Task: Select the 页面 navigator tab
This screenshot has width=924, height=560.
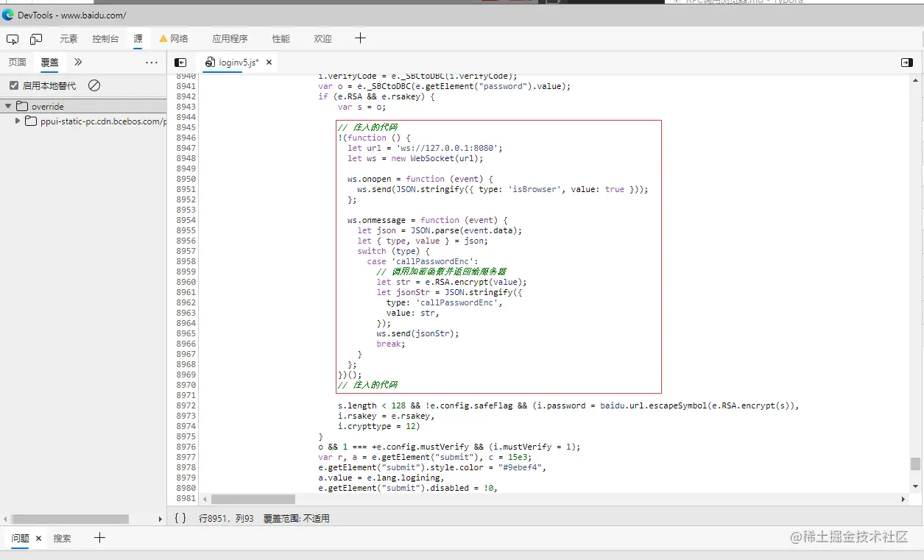Action: coord(17,63)
